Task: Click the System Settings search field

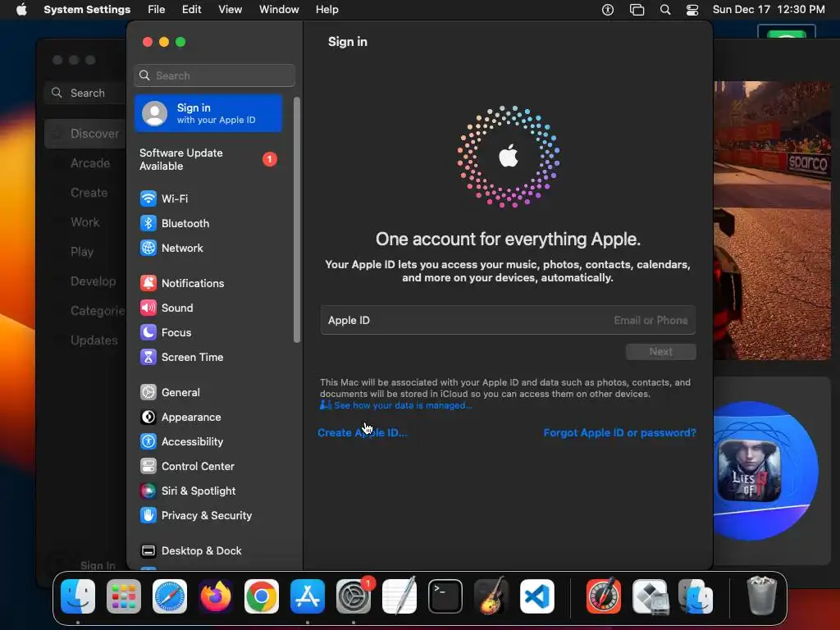Action: [214, 75]
